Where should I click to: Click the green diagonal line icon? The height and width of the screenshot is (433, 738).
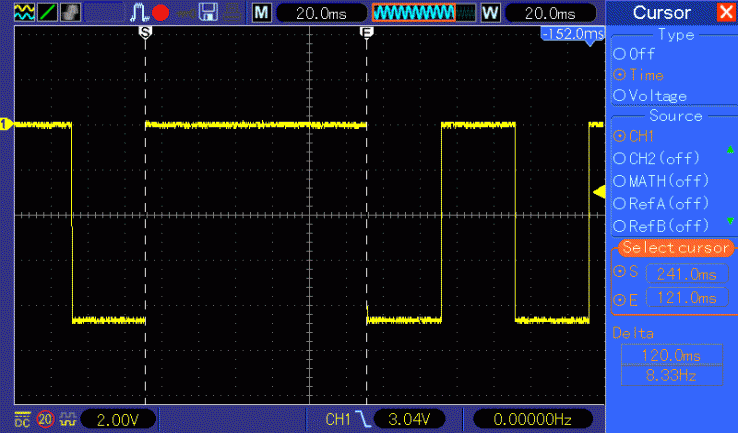47,13
